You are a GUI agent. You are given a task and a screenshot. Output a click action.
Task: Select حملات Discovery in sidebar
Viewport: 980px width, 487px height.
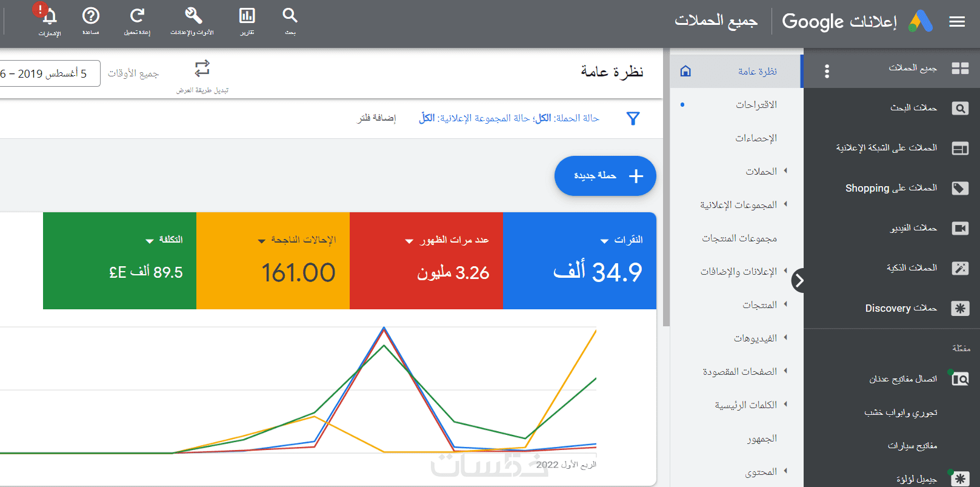(901, 308)
